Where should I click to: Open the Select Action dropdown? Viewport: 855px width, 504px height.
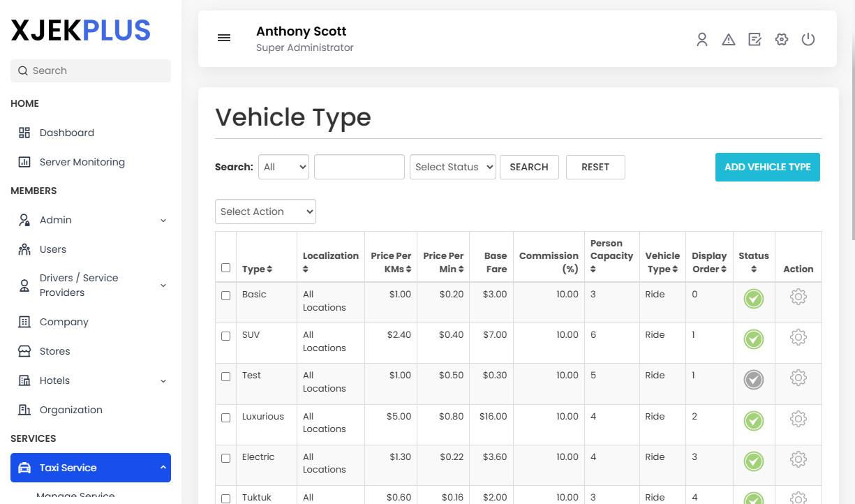click(265, 212)
